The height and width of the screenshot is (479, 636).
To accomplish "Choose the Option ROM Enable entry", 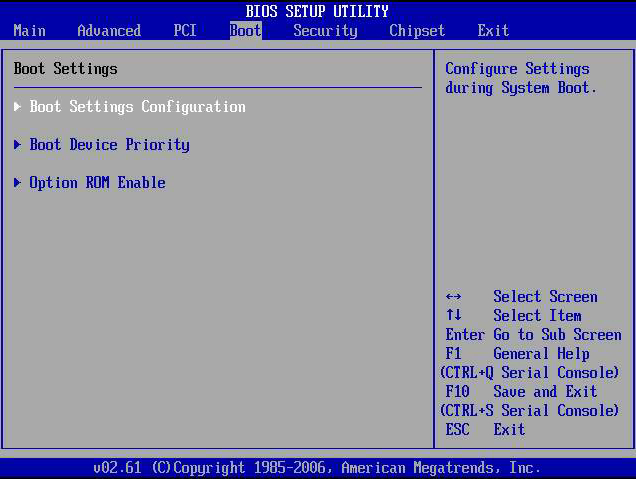I will click(97, 183).
